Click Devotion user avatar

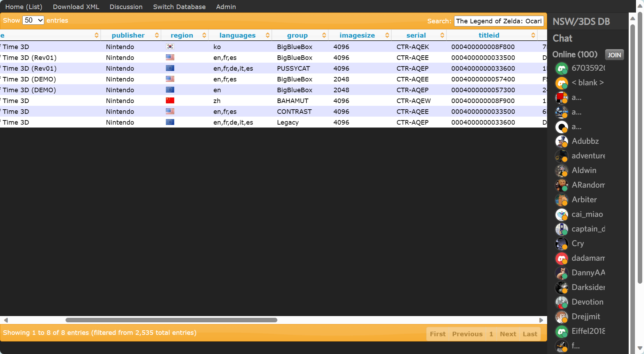click(561, 302)
